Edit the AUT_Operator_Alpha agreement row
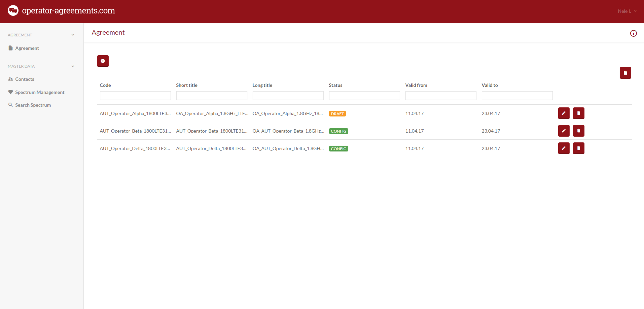The width and height of the screenshot is (644, 309). point(563,113)
